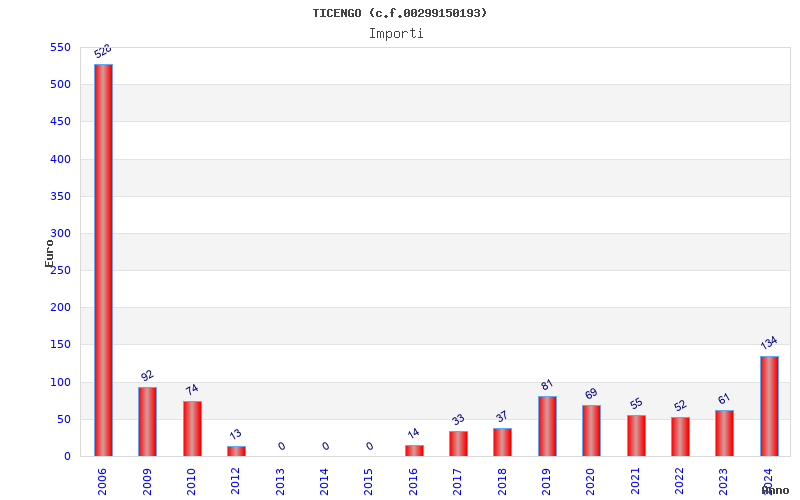
Task: Click the 2018 x-axis year label
Action: (x=502, y=482)
